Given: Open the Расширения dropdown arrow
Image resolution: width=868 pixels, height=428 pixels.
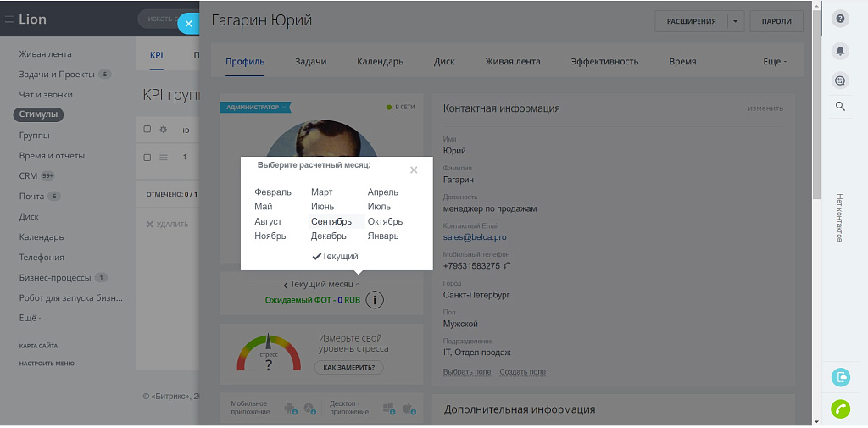Looking at the screenshot, I should coord(736,21).
